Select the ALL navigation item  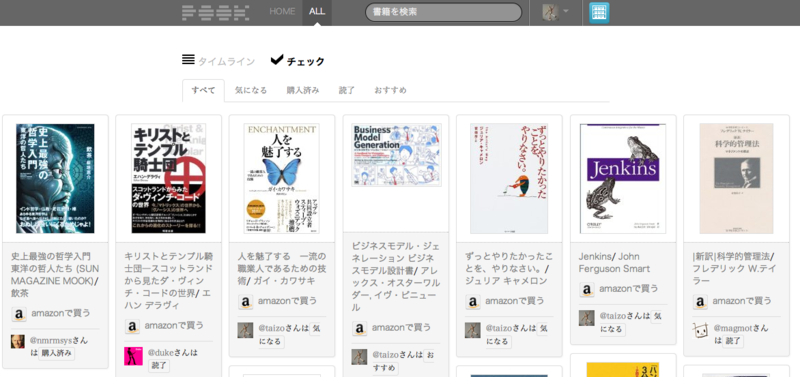coord(317,11)
